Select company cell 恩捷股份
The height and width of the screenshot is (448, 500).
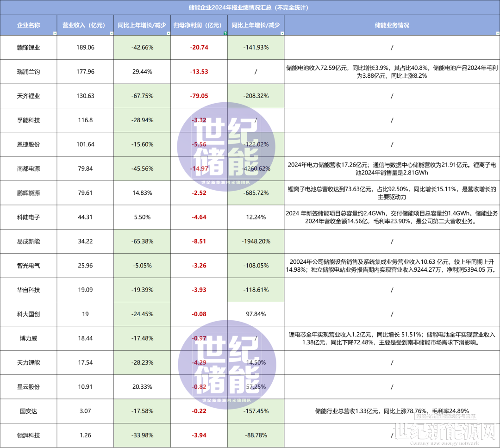(x=28, y=144)
